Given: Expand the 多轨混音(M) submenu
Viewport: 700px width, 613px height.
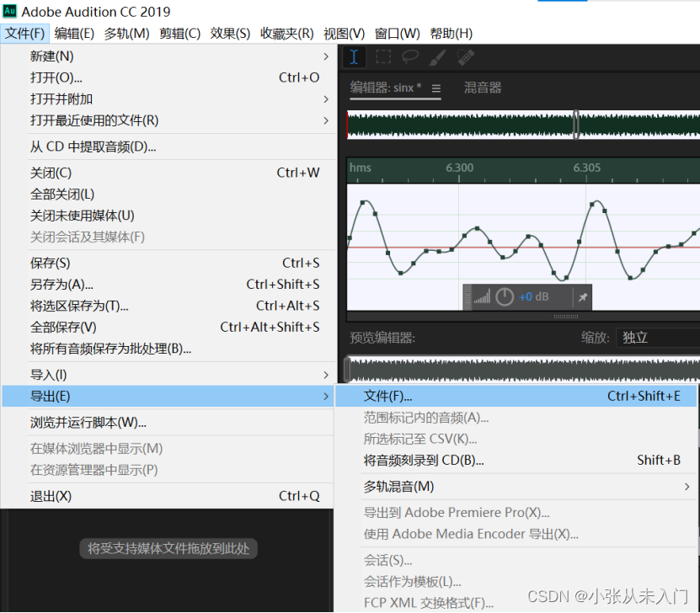Looking at the screenshot, I should (516, 487).
